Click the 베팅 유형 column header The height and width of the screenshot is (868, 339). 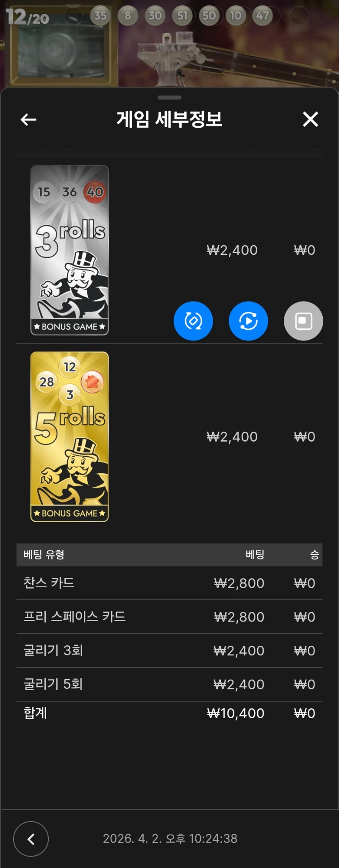click(44, 555)
